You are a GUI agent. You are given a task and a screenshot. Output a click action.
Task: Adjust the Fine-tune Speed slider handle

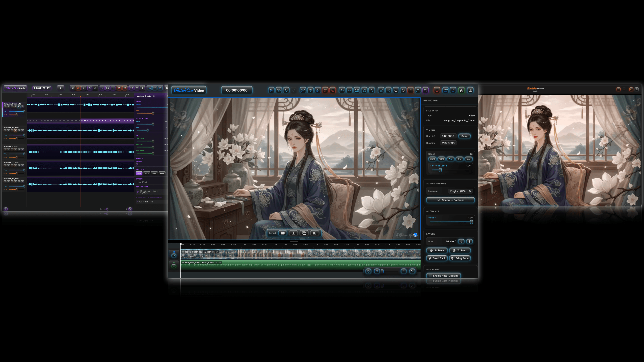click(x=440, y=170)
